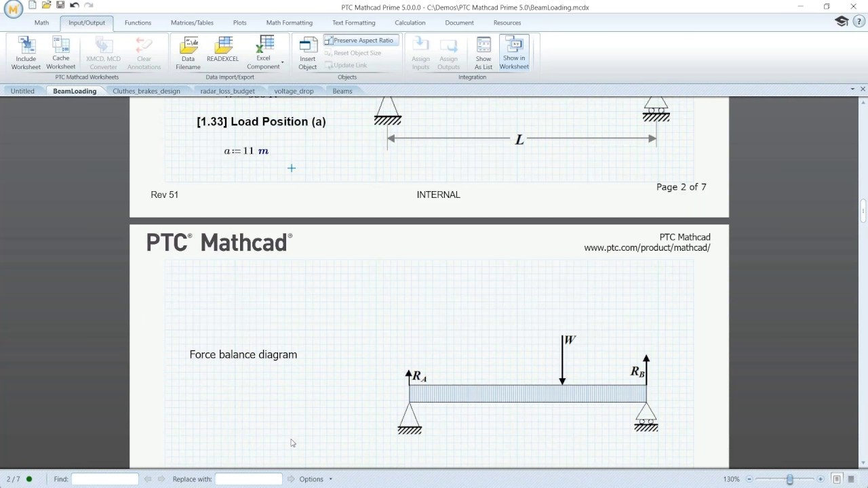868x488 pixels.
Task: Switch to draft view icon in status bar
Action: (x=851, y=479)
